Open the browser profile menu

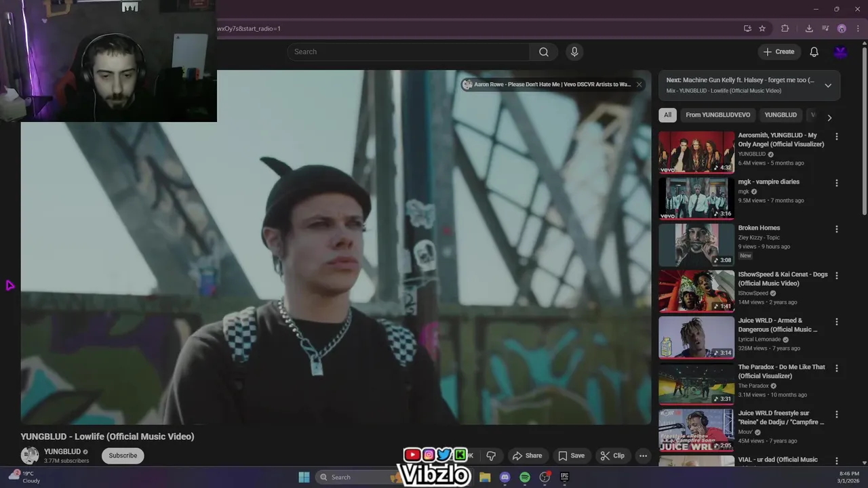[x=842, y=28]
